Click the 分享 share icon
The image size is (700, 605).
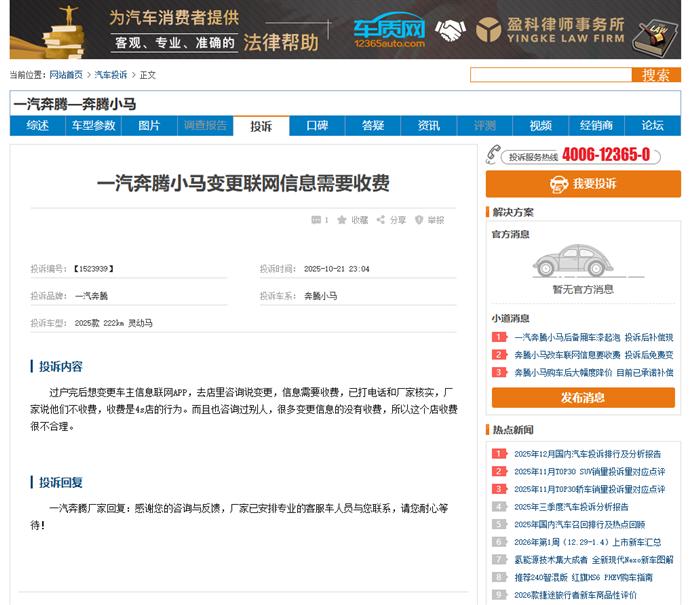point(380,220)
